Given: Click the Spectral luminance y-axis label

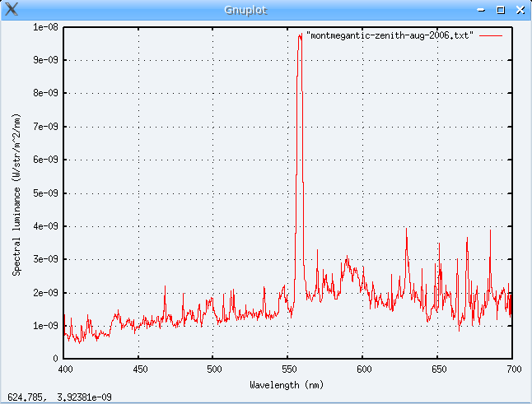Looking at the screenshot, I should point(17,193).
